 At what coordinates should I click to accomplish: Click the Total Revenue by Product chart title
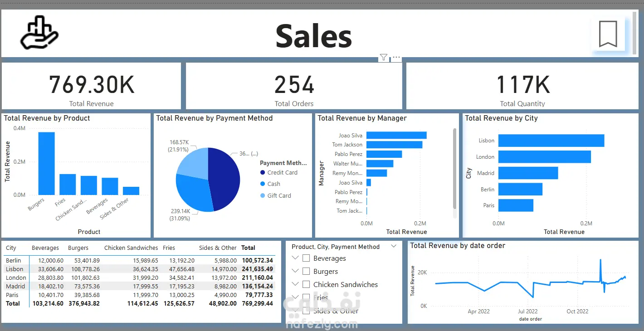click(x=47, y=118)
